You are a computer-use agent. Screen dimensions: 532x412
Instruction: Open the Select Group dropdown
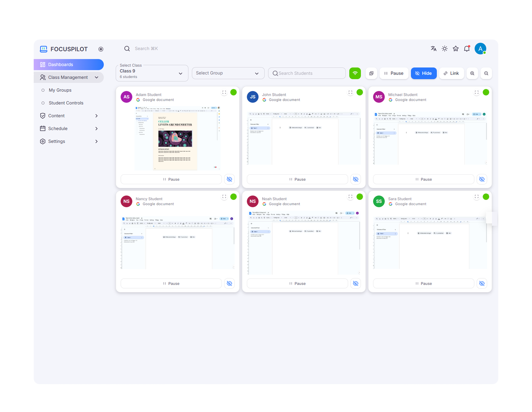(x=228, y=73)
